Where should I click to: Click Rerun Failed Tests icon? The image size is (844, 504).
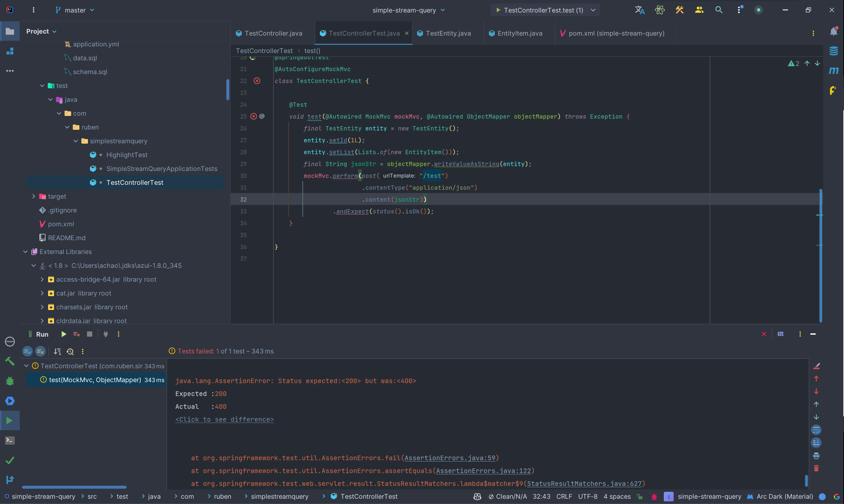[76, 334]
